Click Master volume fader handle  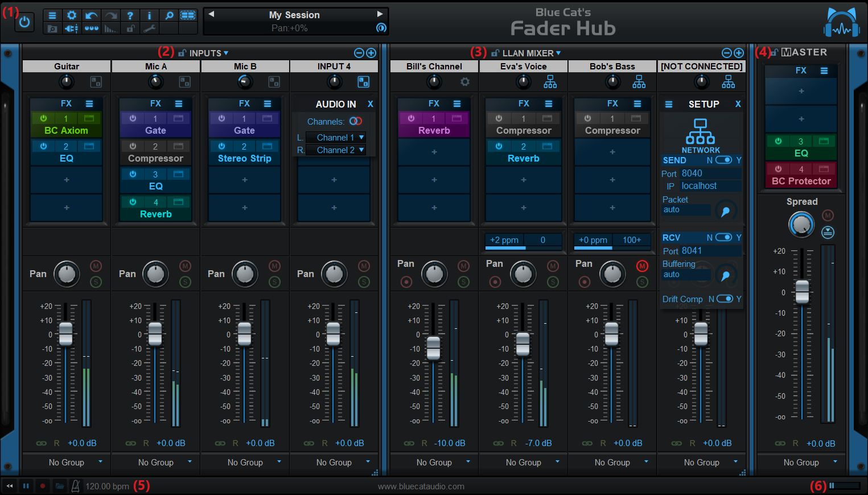tap(802, 292)
